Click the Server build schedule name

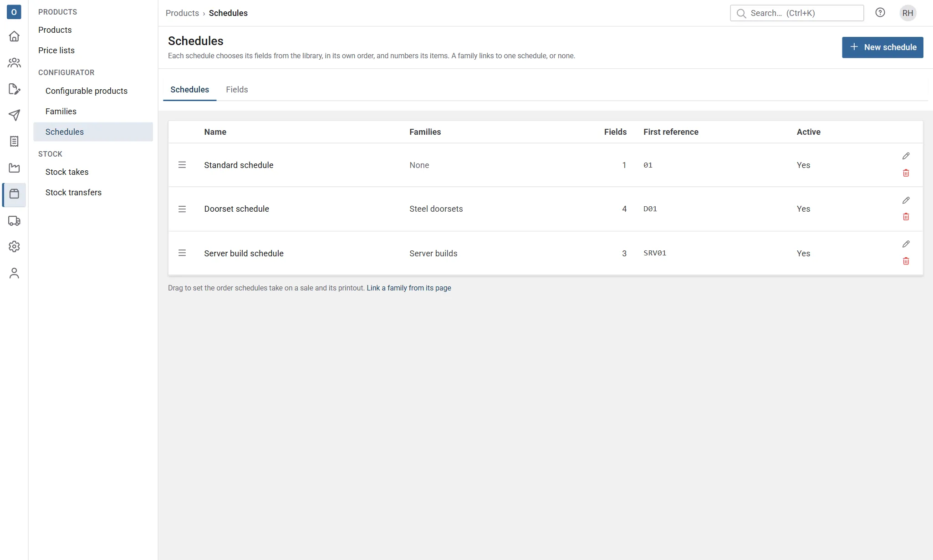point(244,254)
